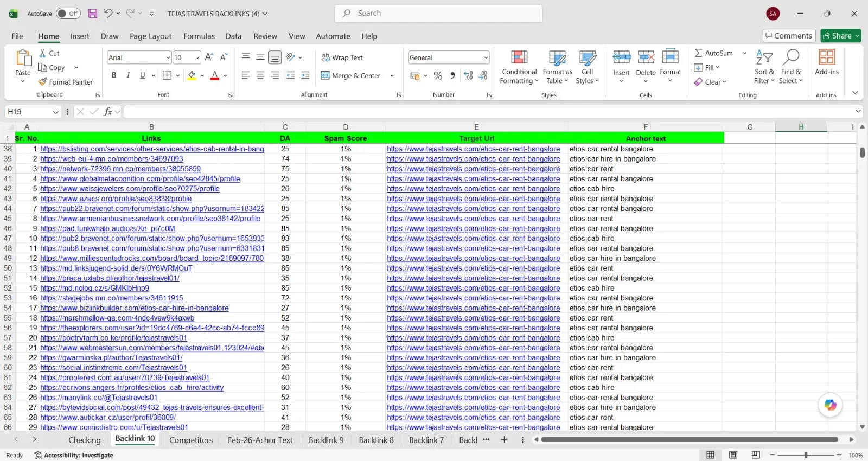Click in the Search box
This screenshot has width=868, height=461.
point(438,14)
